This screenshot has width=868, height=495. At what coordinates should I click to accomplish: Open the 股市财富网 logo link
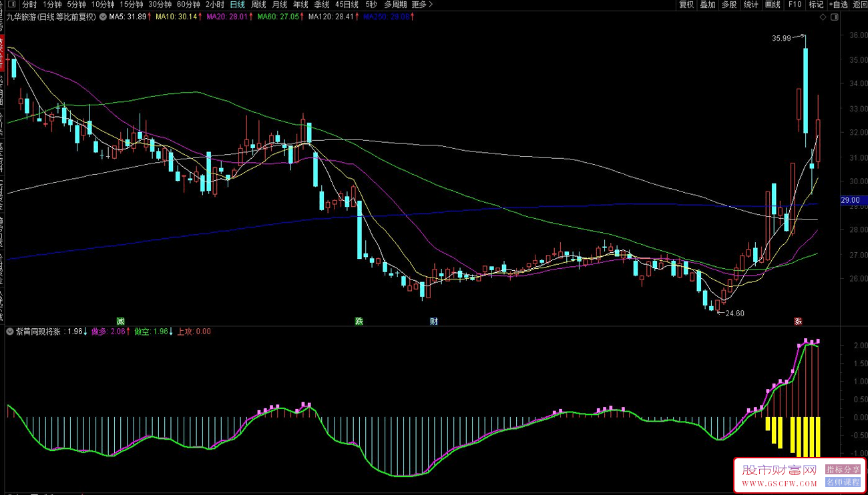tap(779, 474)
